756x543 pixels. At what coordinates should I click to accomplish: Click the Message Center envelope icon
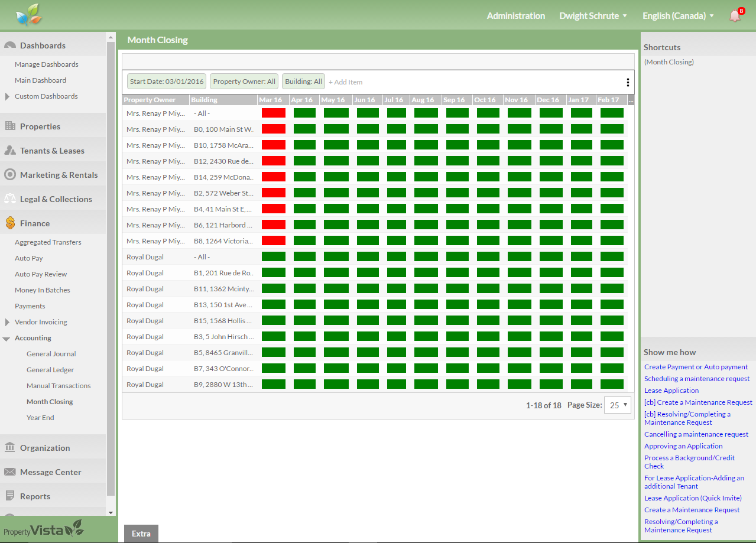tap(9, 472)
